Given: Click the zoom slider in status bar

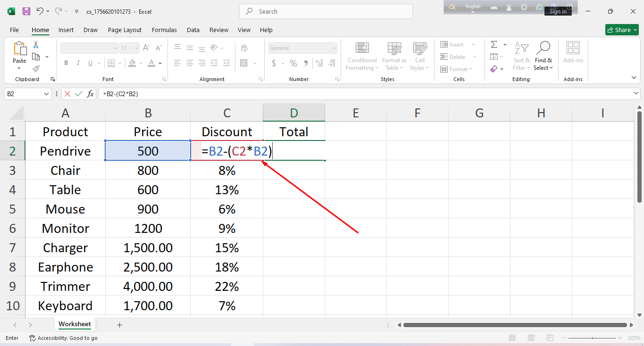Looking at the screenshot, I should pos(592,338).
